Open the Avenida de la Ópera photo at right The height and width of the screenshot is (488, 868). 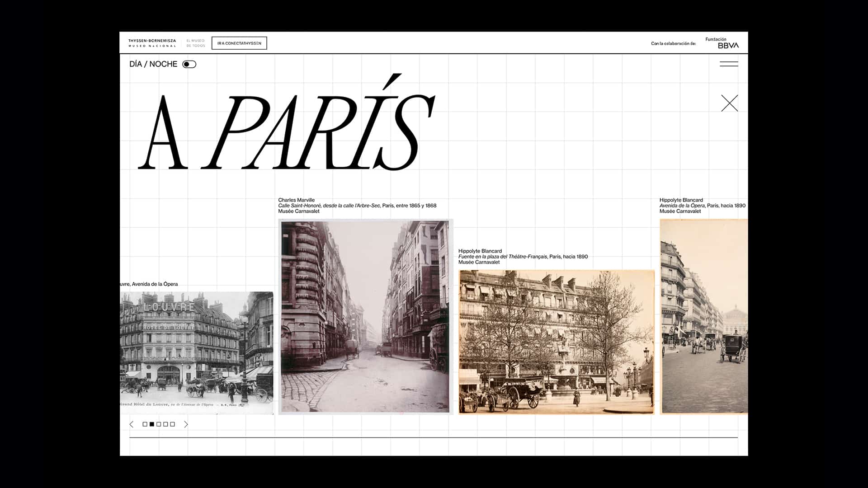pyautogui.click(x=703, y=316)
